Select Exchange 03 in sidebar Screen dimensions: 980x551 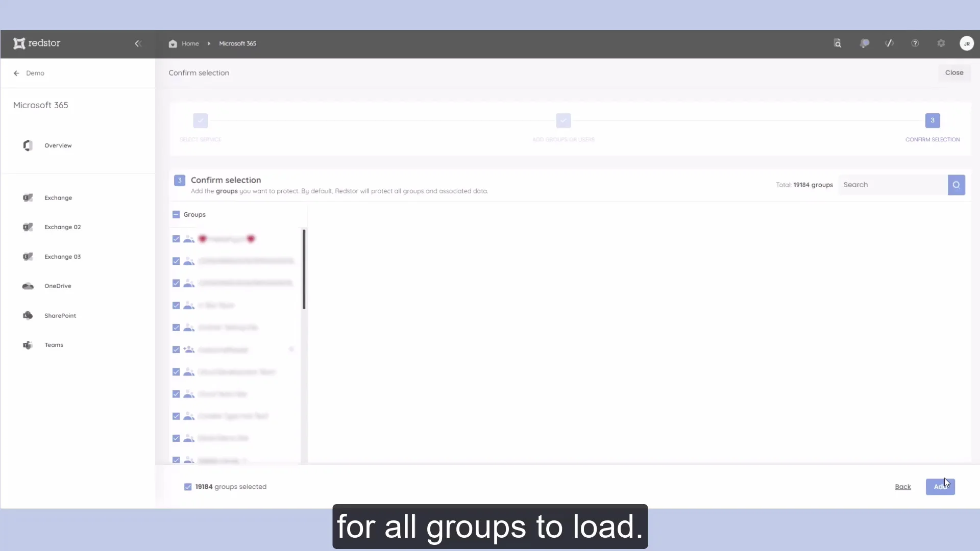63,257
